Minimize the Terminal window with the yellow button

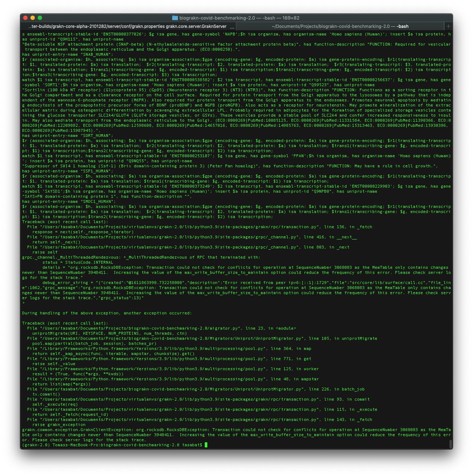coord(33,18)
